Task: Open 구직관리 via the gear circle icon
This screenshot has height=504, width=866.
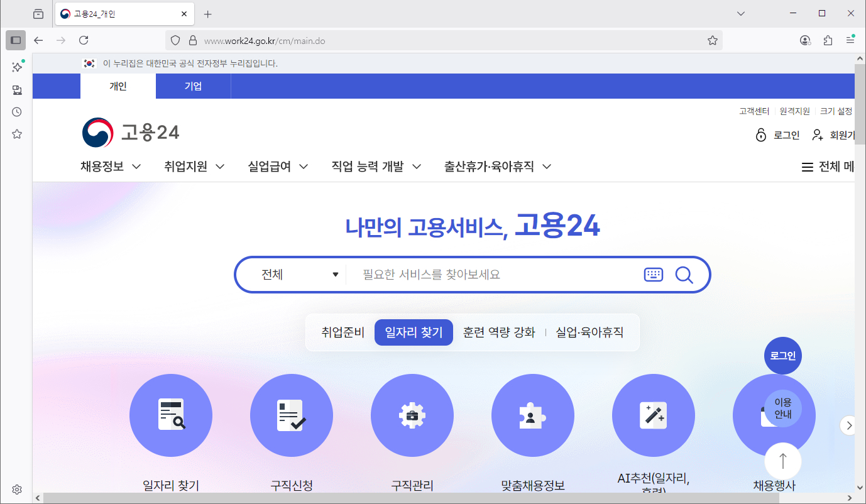Action: point(412,415)
